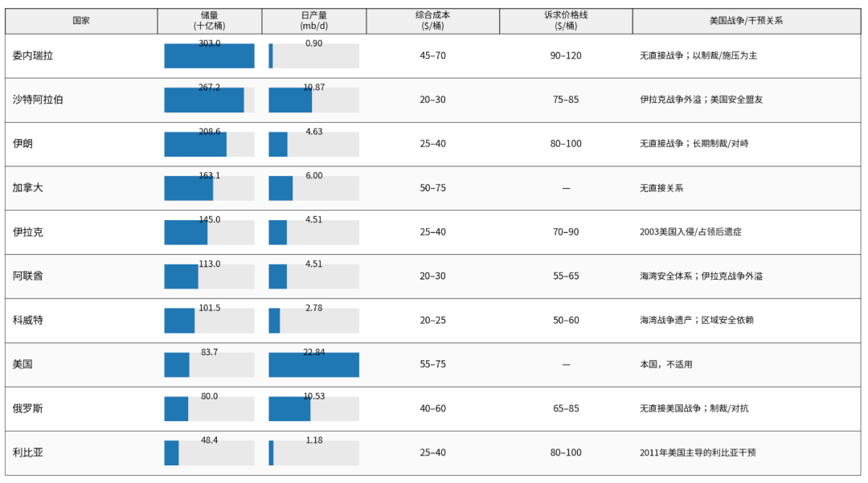Click the 俄罗斯 80.0 reserves bar
This screenshot has height=483, width=868.
[176, 409]
